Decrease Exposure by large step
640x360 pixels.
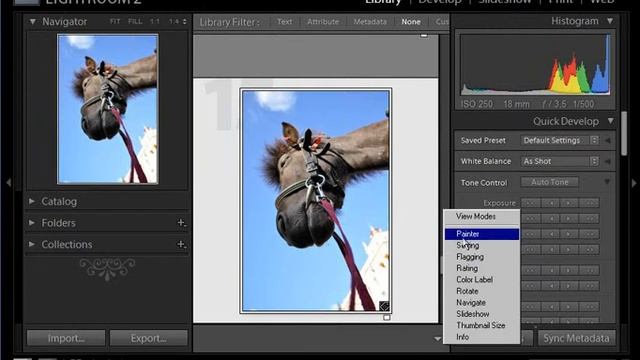coord(530,203)
